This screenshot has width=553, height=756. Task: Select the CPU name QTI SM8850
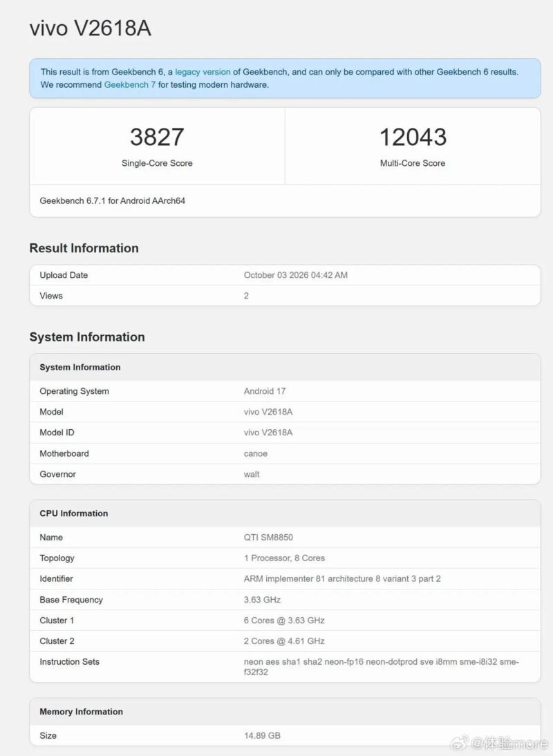click(x=268, y=537)
